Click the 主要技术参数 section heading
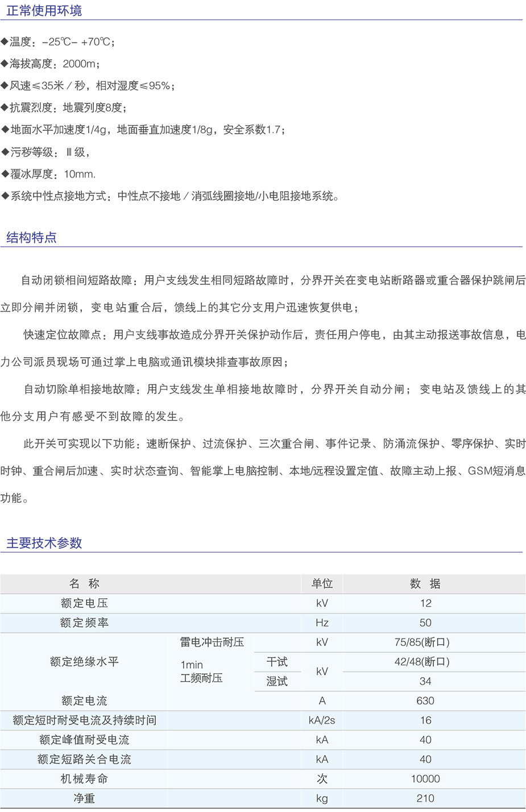This screenshot has height=812, width=526. (x=44, y=543)
